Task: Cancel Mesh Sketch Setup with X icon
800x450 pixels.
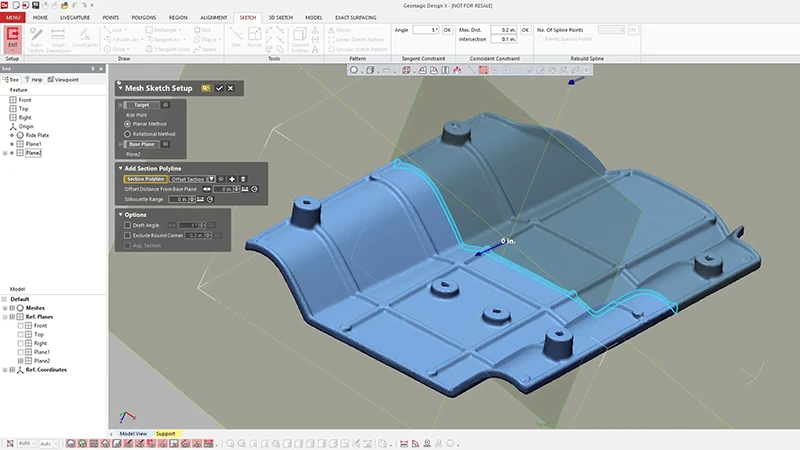Action: [231, 88]
